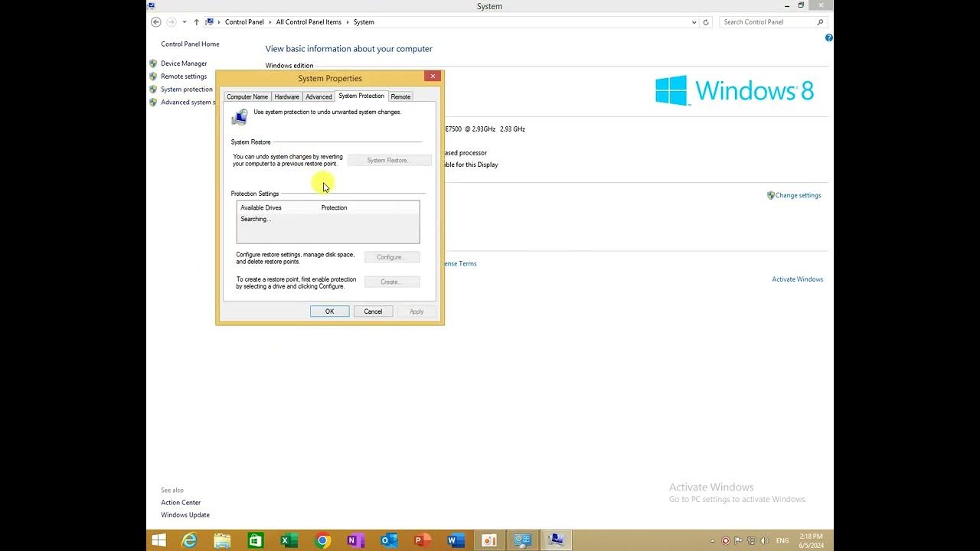
Task: Click the Activate Windows link
Action: (798, 279)
